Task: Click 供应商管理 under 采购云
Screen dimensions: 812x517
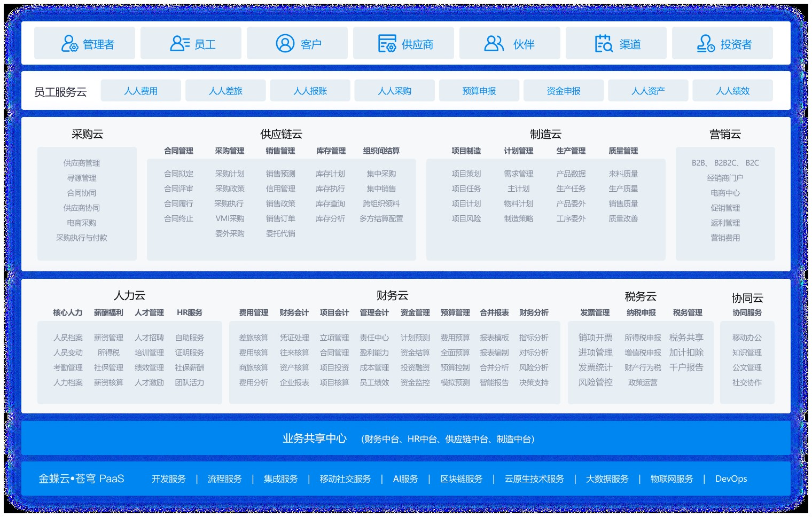Action: [x=82, y=163]
